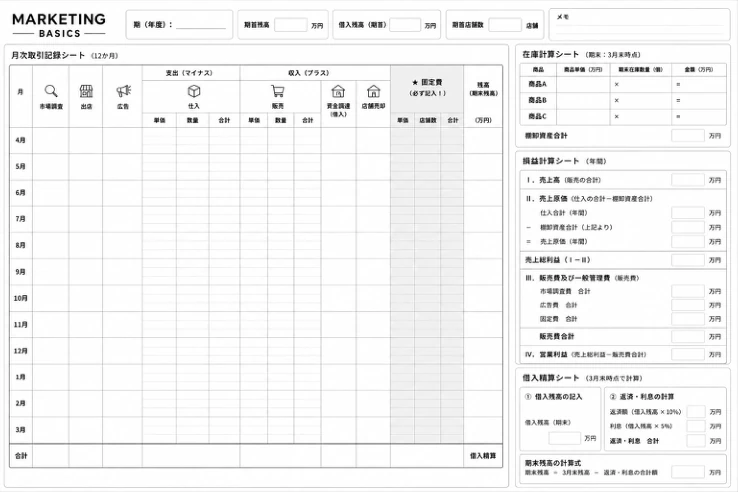Screen dimensions: 738x492
Task: Click the 9月 row label
Action: pos(20,272)
